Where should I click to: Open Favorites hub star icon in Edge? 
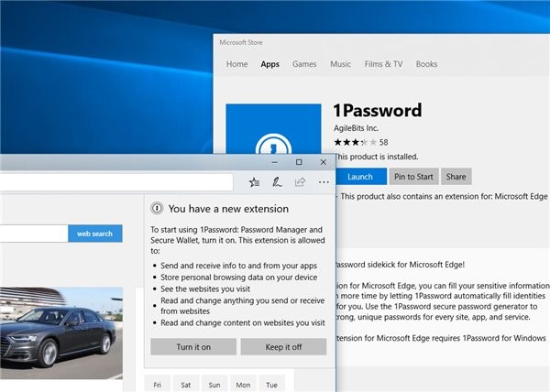pos(254,182)
